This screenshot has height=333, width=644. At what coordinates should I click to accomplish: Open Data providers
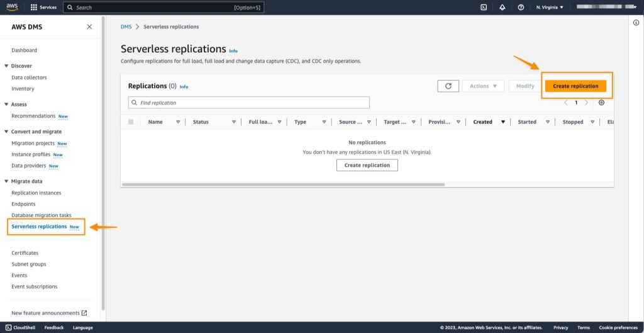(x=29, y=166)
